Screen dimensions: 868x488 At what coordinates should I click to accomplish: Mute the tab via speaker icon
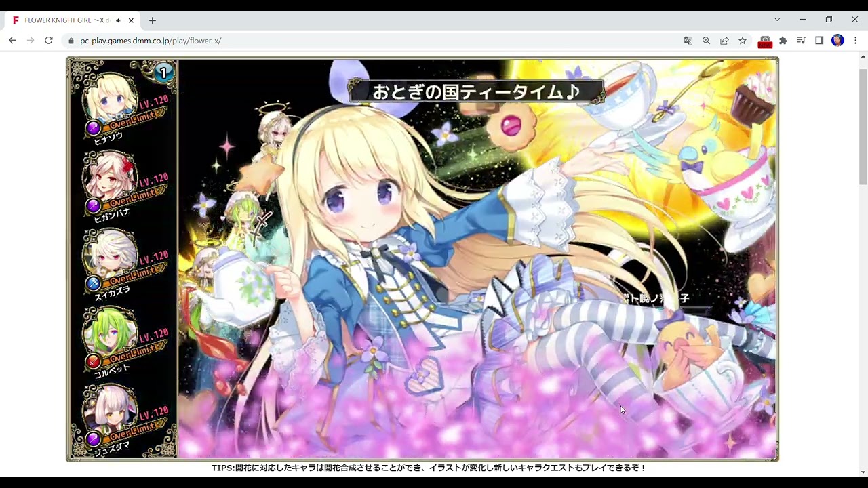(x=119, y=20)
